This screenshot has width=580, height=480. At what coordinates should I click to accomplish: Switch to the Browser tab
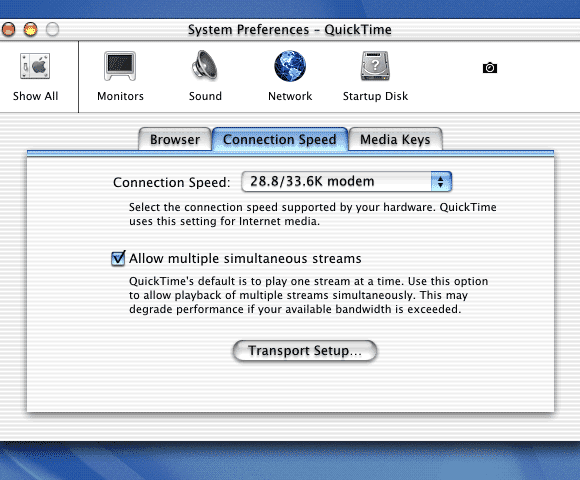[175, 139]
